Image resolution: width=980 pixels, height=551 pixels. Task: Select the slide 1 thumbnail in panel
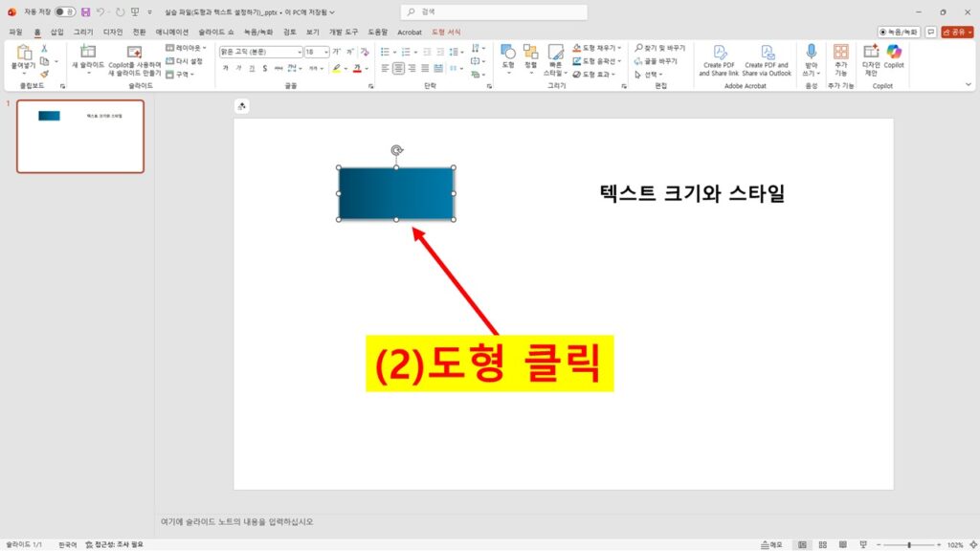click(80, 135)
